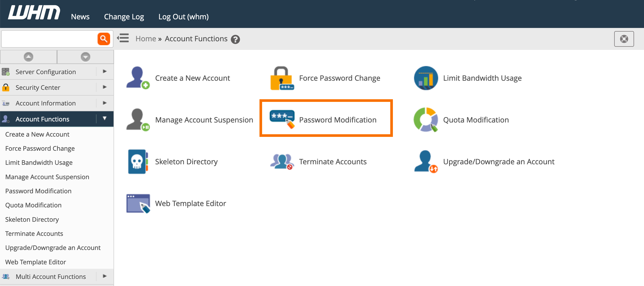Click the orange search magnifier button
Image resolution: width=644 pixels, height=286 pixels.
(x=104, y=39)
